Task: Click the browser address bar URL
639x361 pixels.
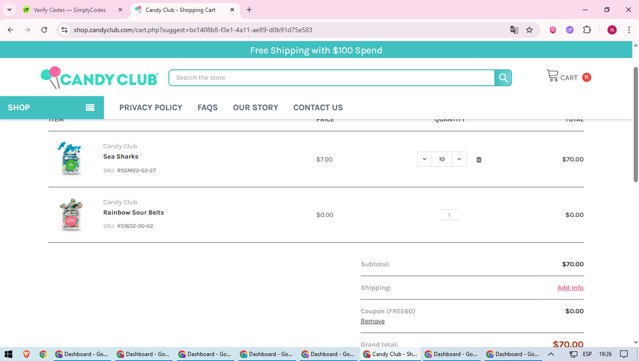Action: (193, 30)
